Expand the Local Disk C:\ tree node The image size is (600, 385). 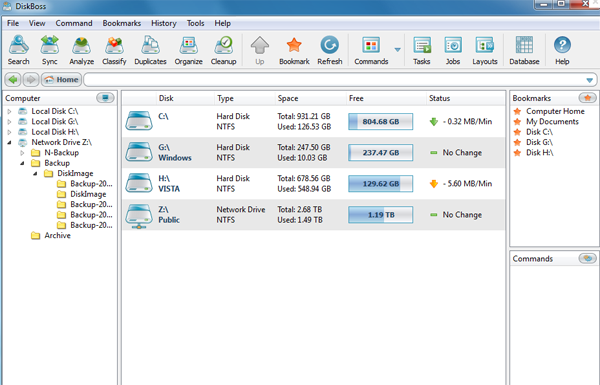(x=10, y=111)
